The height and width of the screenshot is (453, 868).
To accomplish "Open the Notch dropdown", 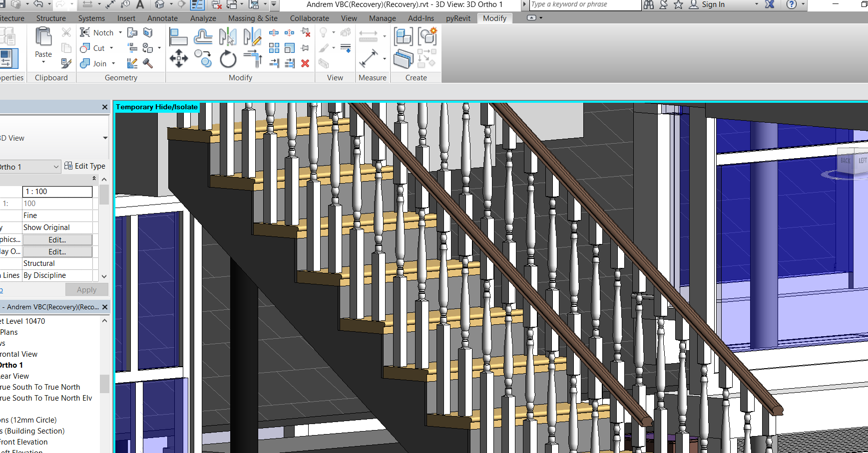I will (119, 32).
